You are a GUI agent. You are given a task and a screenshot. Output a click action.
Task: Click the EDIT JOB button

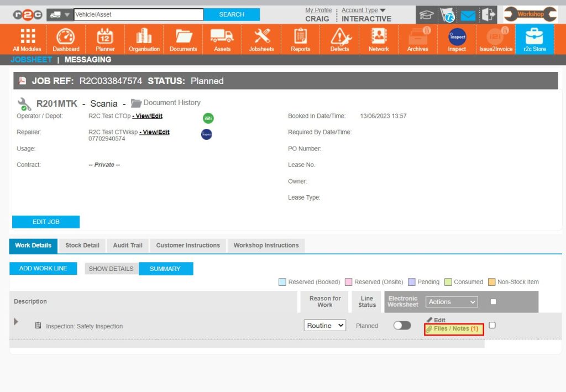pyautogui.click(x=46, y=222)
